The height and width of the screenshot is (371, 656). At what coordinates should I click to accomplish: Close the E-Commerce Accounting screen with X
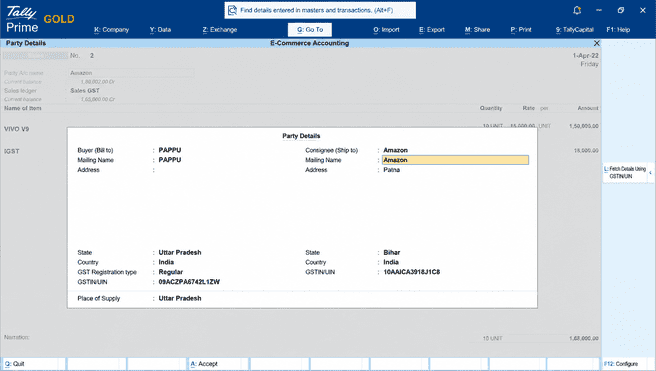[597, 43]
